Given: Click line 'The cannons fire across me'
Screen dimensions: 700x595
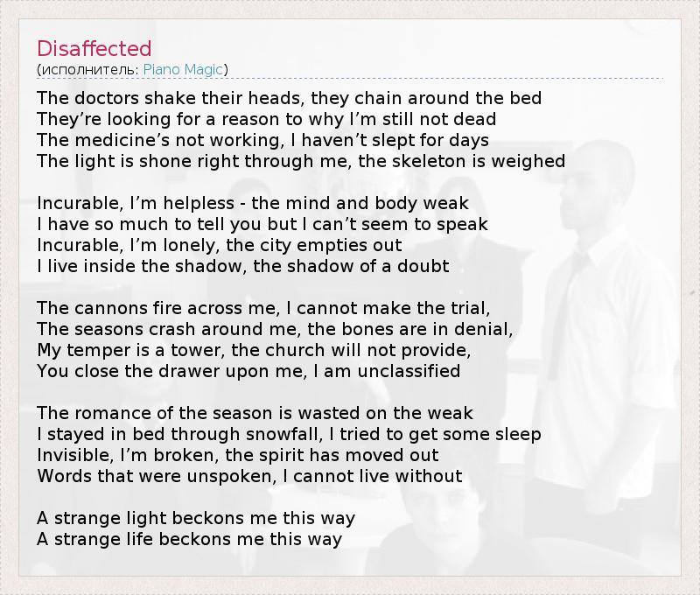Looking at the screenshot, I should 263,308.
